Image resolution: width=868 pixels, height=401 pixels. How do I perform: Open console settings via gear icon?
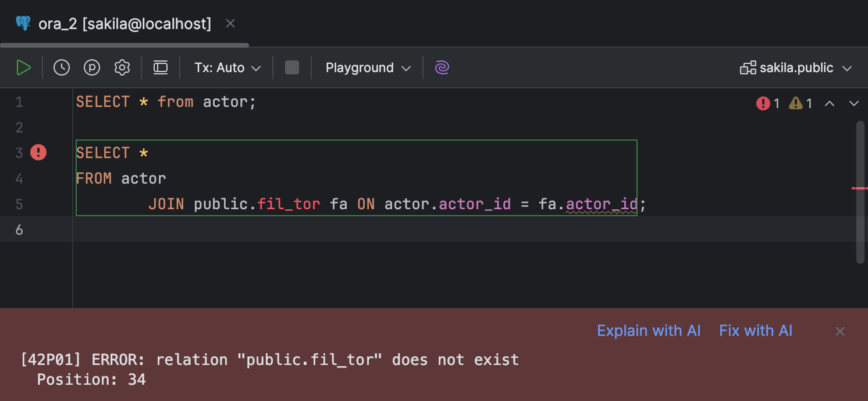[x=122, y=67]
